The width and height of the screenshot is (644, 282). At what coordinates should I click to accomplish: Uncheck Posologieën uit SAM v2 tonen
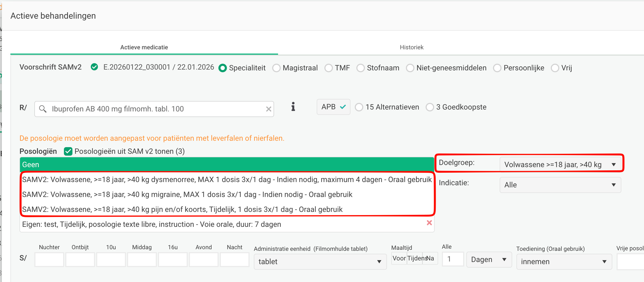(68, 151)
